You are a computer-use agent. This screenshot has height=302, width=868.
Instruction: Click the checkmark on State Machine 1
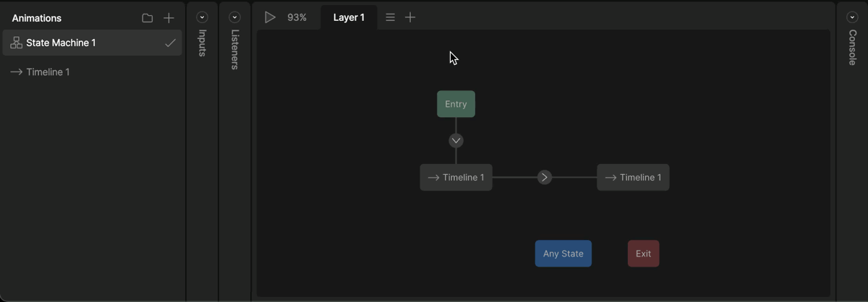(x=170, y=43)
